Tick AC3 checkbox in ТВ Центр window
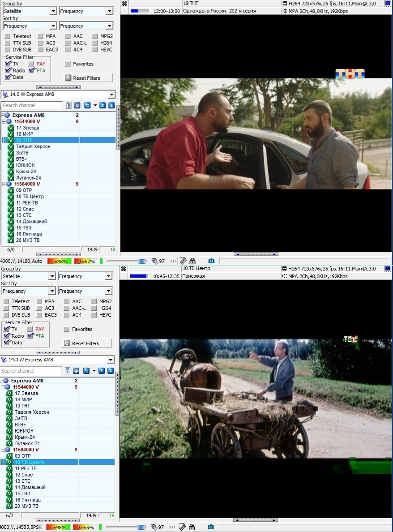 pos(40,308)
